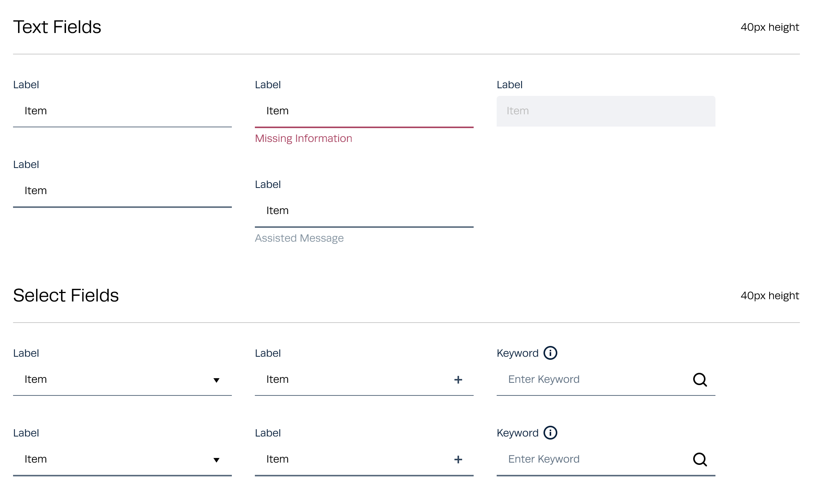Click the first Item select field with dropdown
826x504 pixels.
click(115, 380)
